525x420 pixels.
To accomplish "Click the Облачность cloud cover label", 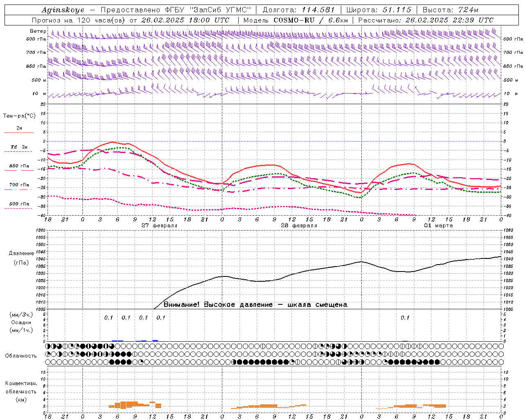I will [x=21, y=356].
